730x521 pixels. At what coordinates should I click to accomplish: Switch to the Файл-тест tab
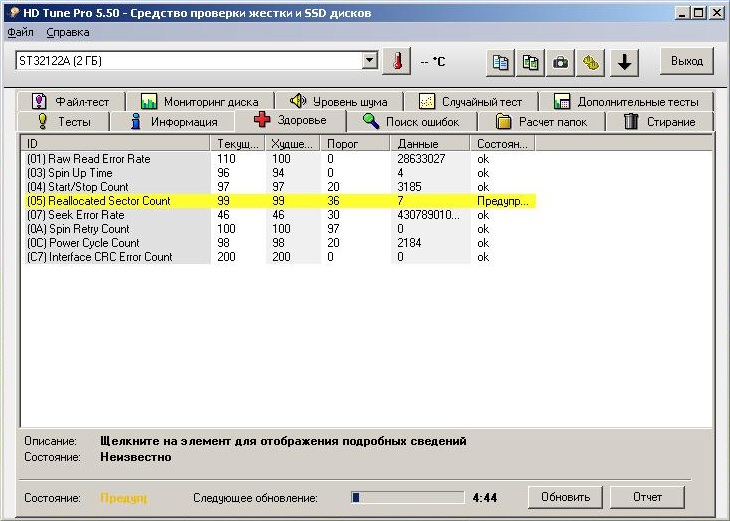[71, 101]
